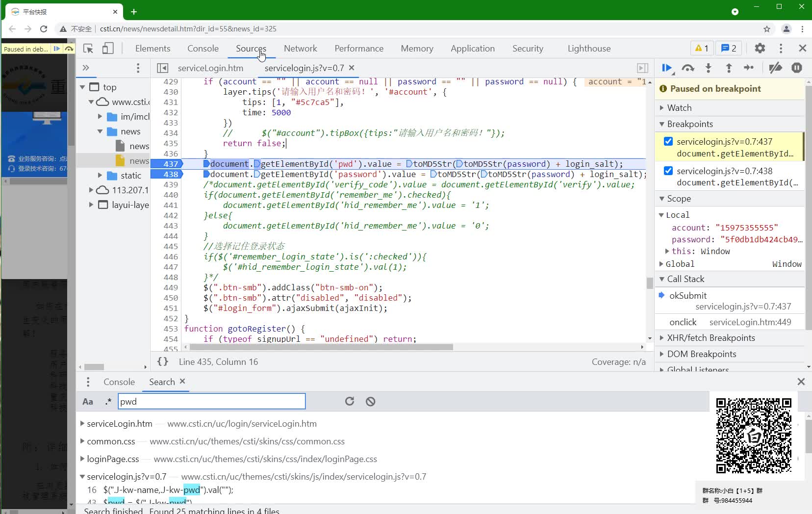Pretty print the source file
The height and width of the screenshot is (514, 812).
pos(163,361)
